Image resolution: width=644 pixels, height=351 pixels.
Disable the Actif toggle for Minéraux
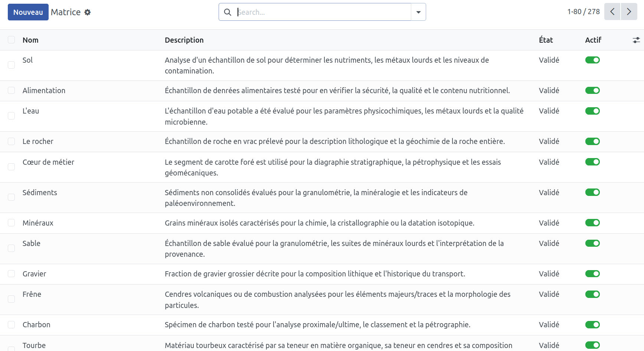click(x=592, y=223)
